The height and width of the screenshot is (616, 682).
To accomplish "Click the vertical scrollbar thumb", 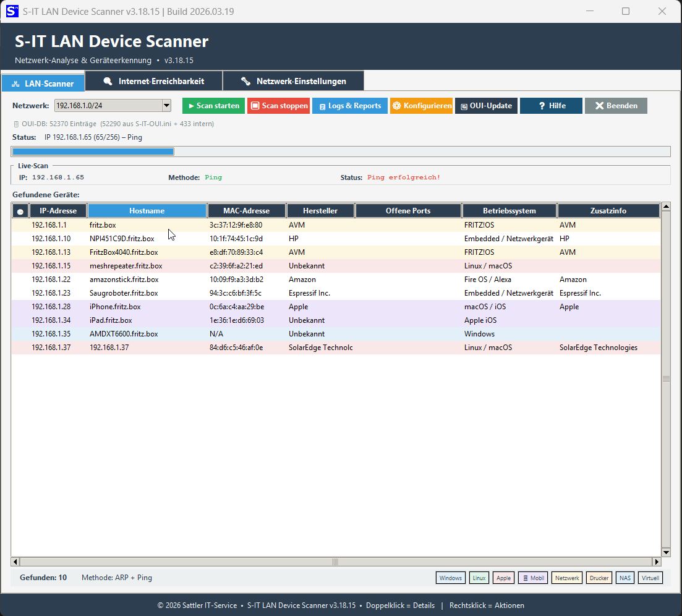I will click(x=666, y=379).
